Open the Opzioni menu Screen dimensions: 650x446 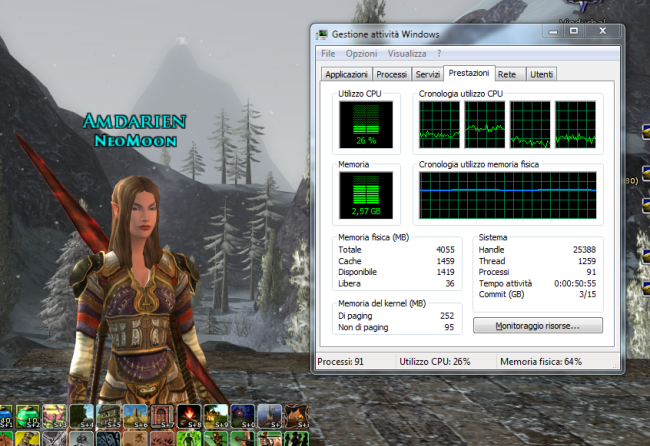360,53
